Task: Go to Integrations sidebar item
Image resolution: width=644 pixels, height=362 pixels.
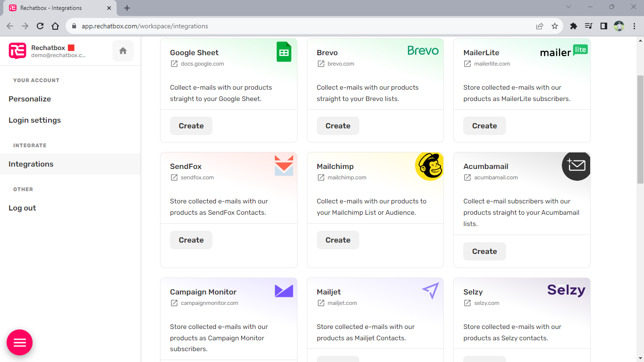Action: coord(31,164)
